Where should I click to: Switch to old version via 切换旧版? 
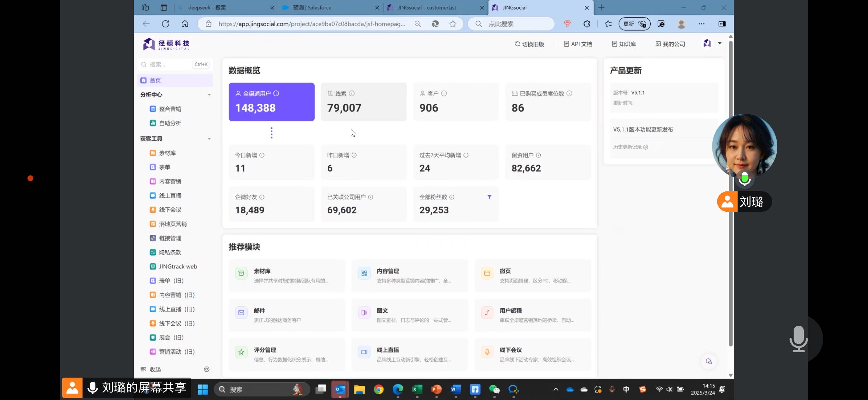tap(529, 44)
